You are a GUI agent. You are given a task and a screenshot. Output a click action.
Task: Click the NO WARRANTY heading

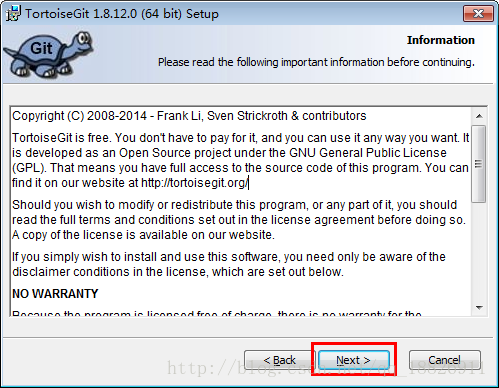click(x=55, y=294)
